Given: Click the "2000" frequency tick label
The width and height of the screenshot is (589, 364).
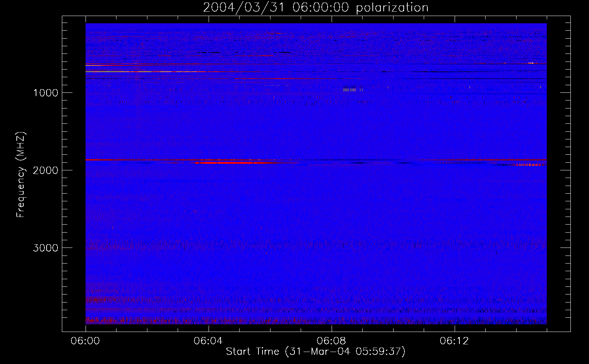Looking at the screenshot, I should pyautogui.click(x=46, y=170).
